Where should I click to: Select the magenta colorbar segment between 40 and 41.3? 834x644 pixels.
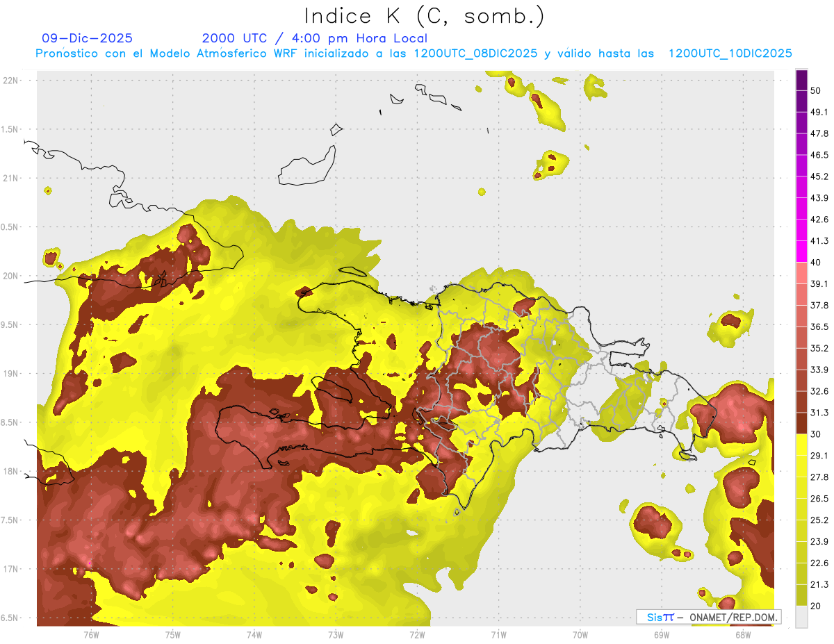(x=801, y=251)
